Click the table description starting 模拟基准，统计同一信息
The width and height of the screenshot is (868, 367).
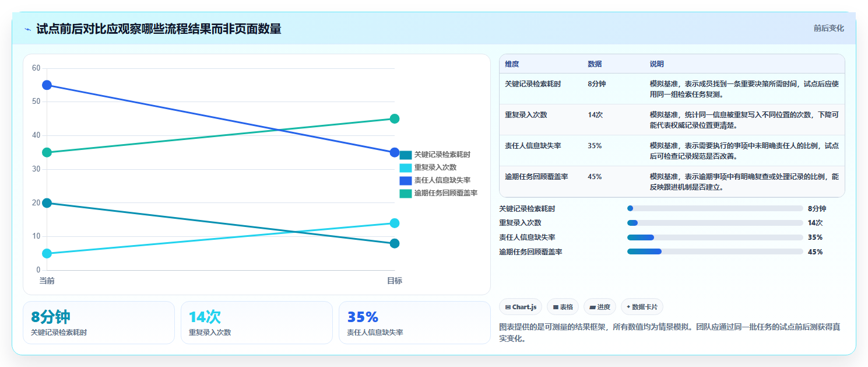pos(744,120)
